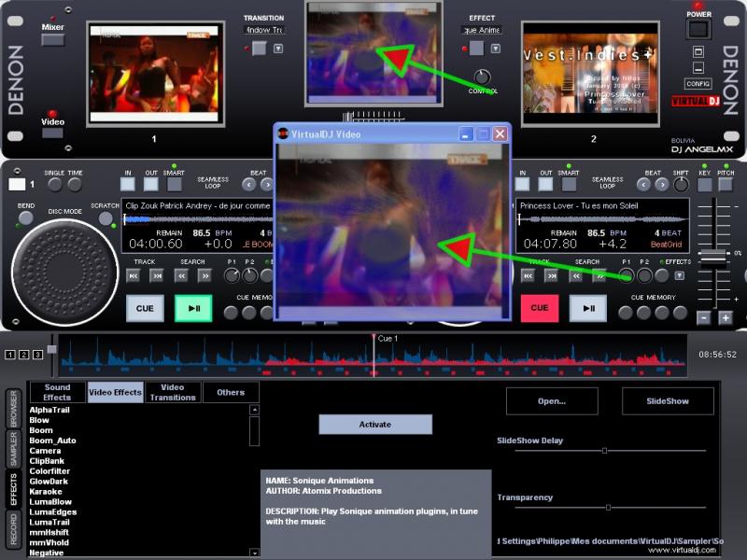Click the Power button

click(698, 29)
